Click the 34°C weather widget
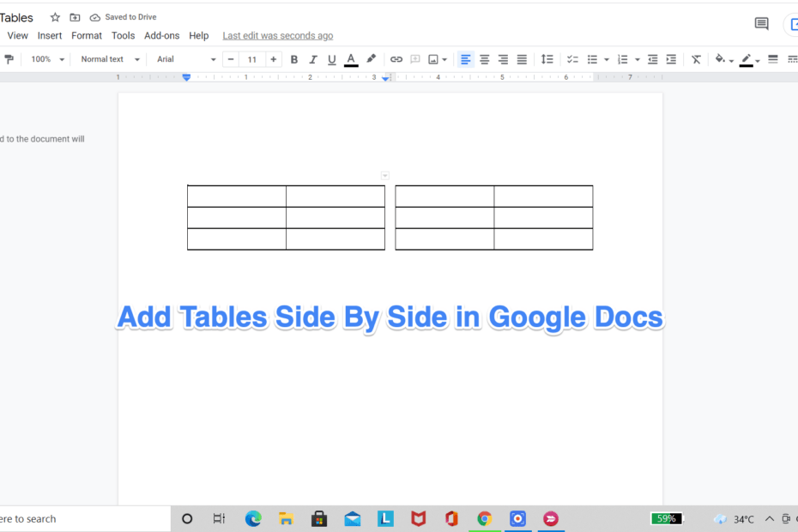 (x=734, y=519)
